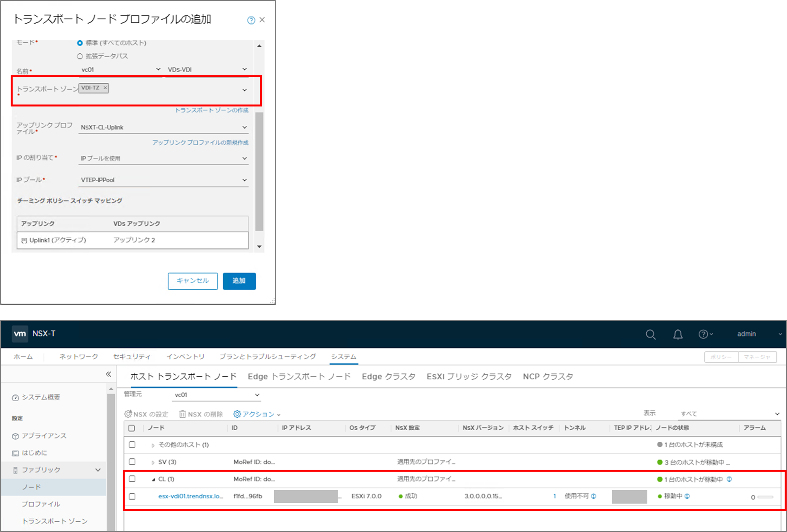Click the search magnifier icon in NSX-T header
The height and width of the screenshot is (532, 787).
click(651, 334)
